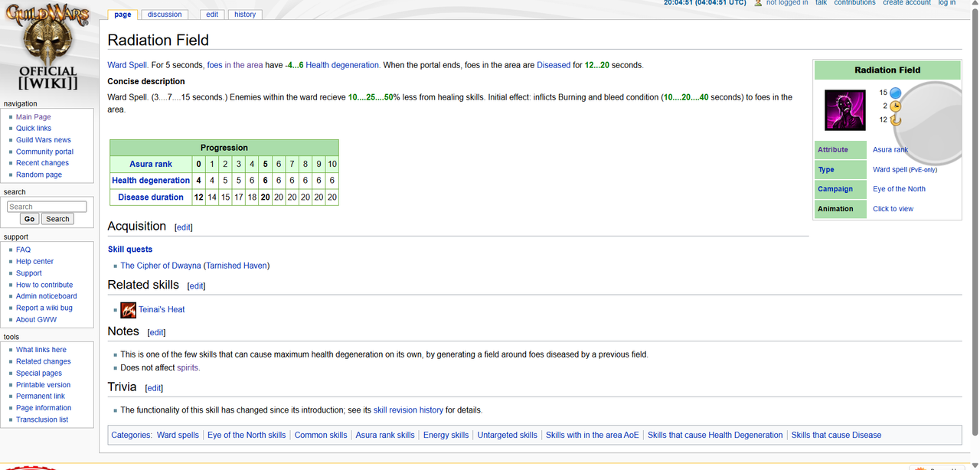Click Asura rank header in progression table
Image resolution: width=980 pixels, height=470 pixels.
(x=151, y=164)
